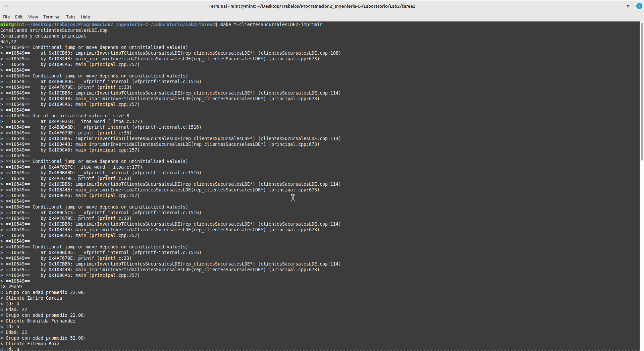Click the 'Grupo con edad promedio 52.00:' line
This screenshot has height=351, width=644.
pyautogui.click(x=43, y=338)
